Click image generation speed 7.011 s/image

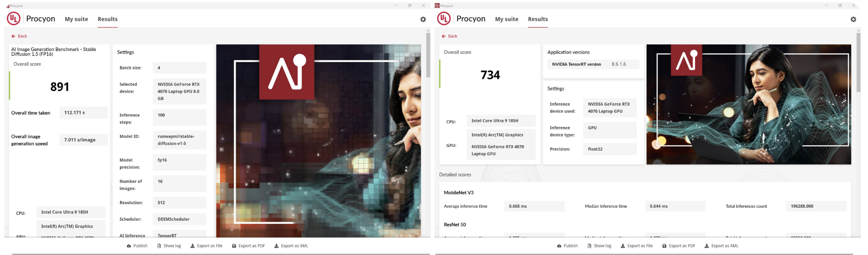pyautogui.click(x=83, y=140)
